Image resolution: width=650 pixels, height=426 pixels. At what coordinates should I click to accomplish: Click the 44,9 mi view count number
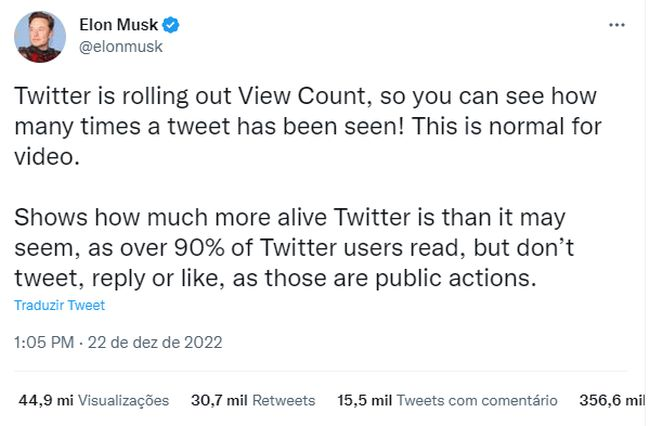pos(45,400)
